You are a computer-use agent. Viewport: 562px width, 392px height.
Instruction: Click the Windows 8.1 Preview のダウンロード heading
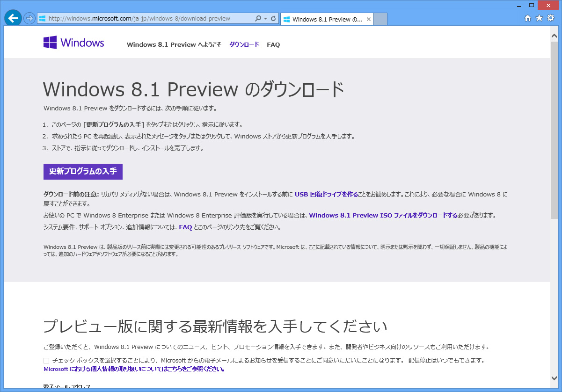coord(194,89)
